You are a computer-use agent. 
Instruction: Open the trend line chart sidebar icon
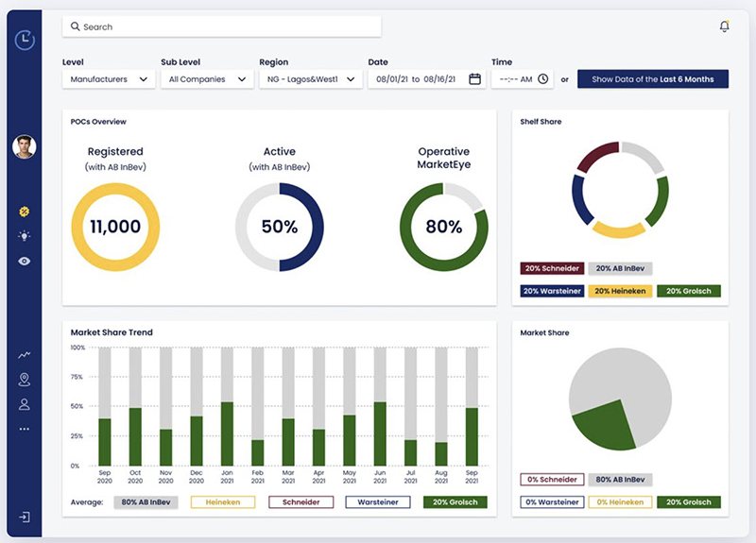pos(25,355)
